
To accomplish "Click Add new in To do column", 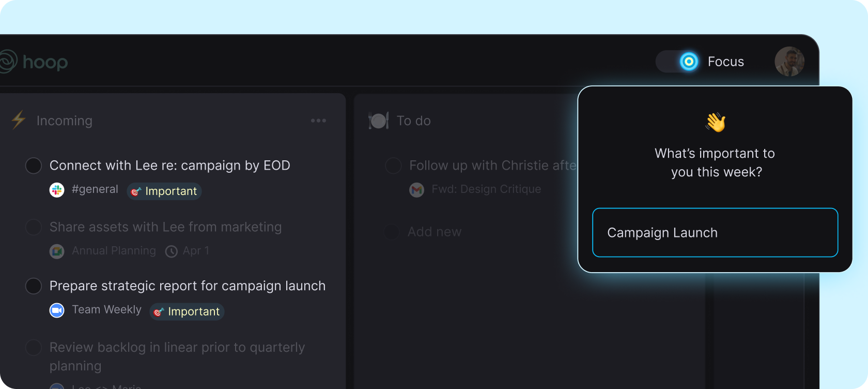I will pyautogui.click(x=435, y=232).
